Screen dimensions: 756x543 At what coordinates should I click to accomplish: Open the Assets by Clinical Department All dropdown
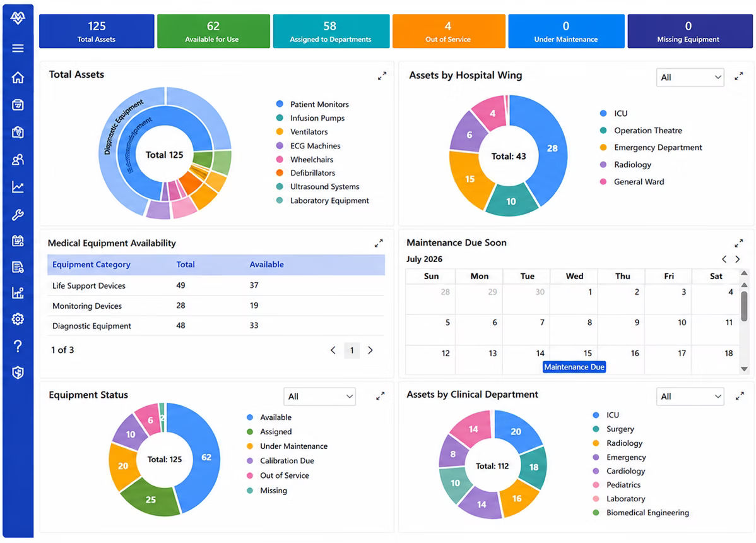690,397
